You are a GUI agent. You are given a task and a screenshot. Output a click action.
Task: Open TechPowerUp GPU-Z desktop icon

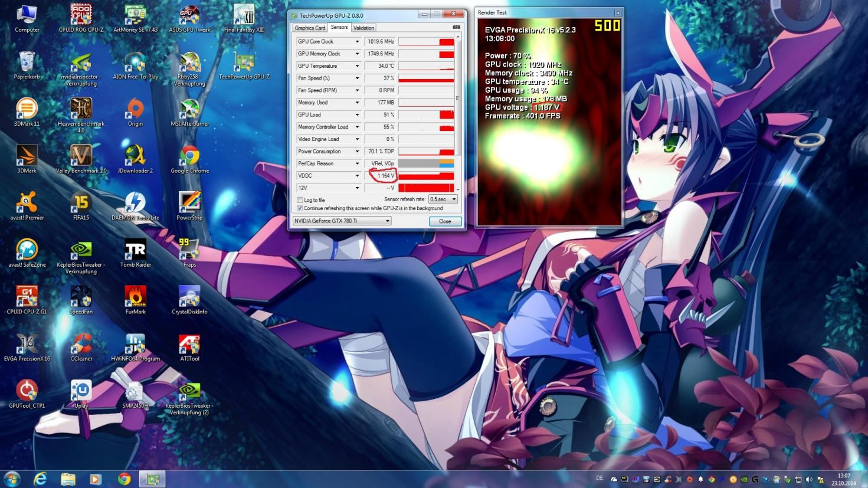[x=244, y=65]
